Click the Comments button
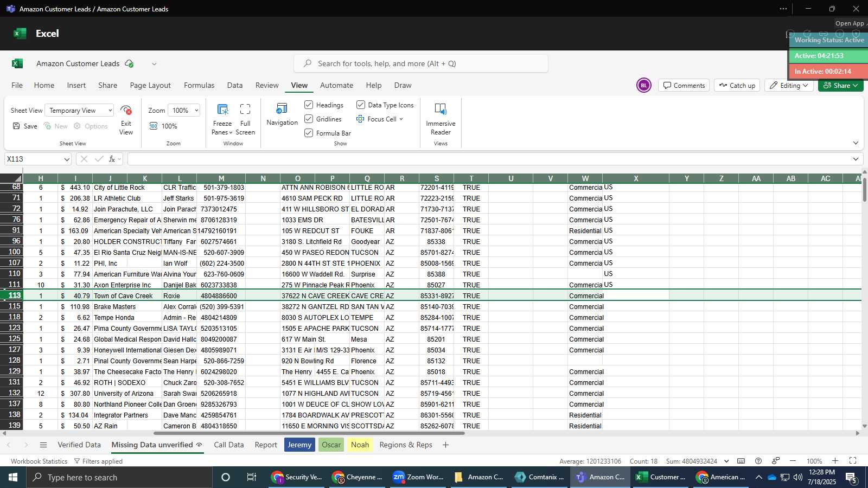 684,85
